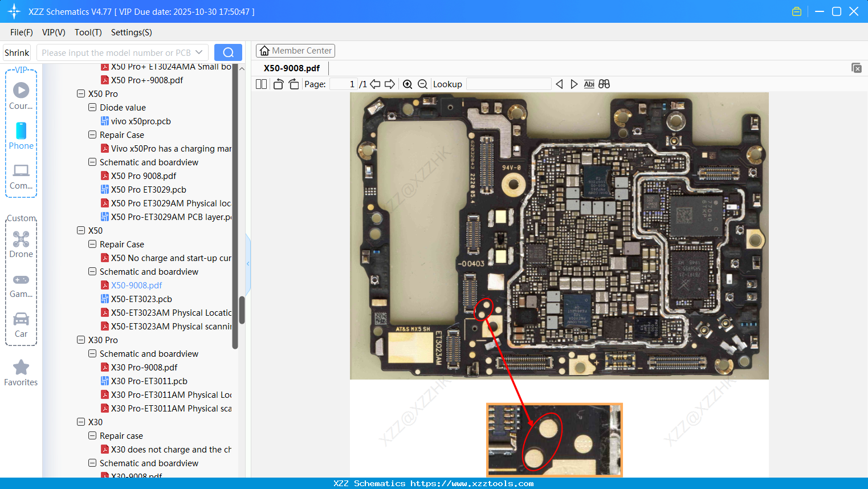Screen dimensions: 868x489
Task: Collapse the X50 tree node
Action: tap(81, 230)
